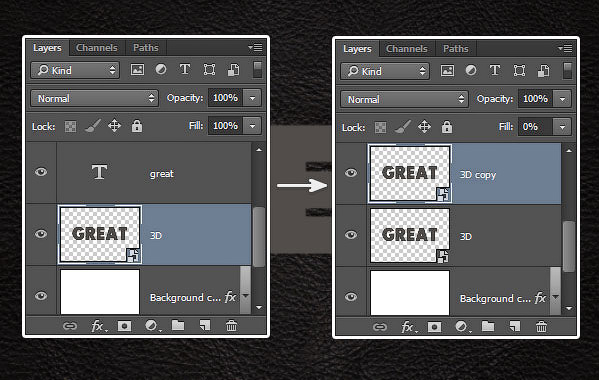This screenshot has width=599, height=380.
Task: Delete layer trash icon in right panel
Action: click(x=541, y=327)
